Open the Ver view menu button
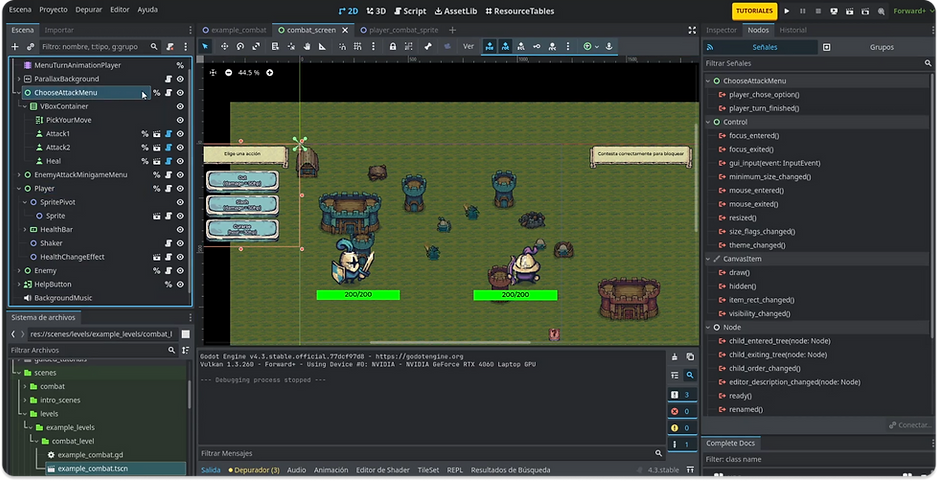The image size is (938, 481). tap(468, 47)
